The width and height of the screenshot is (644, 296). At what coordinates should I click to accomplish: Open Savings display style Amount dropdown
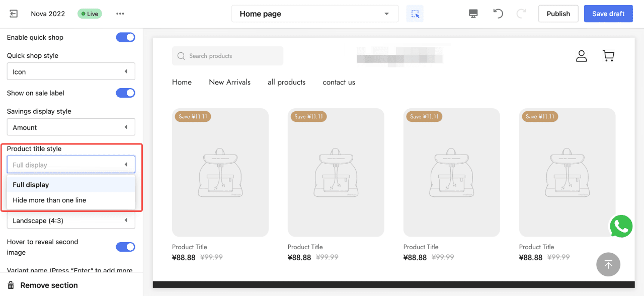pos(71,127)
